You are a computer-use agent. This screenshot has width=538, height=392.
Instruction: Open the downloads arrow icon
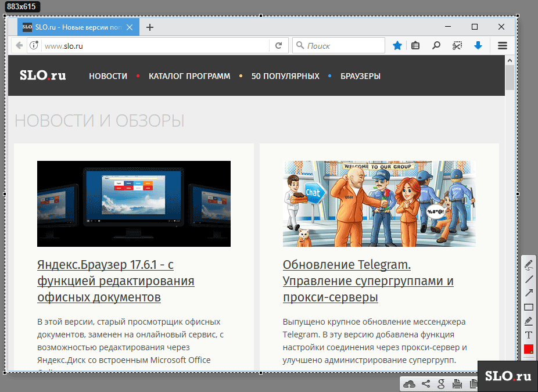[x=478, y=45]
